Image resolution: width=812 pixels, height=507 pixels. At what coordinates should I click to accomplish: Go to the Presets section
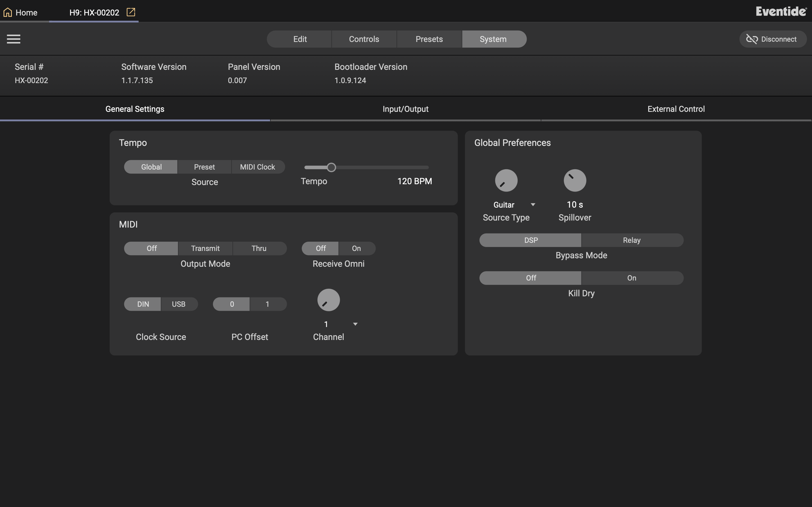point(429,39)
